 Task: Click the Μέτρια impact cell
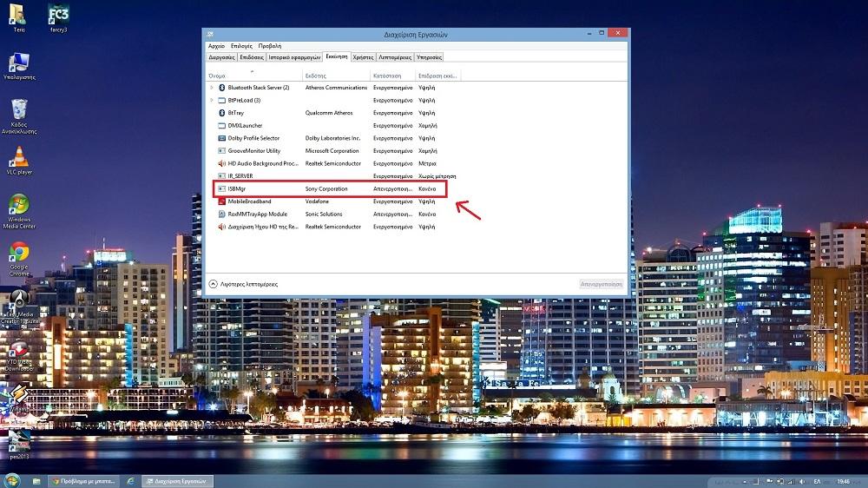coord(427,163)
